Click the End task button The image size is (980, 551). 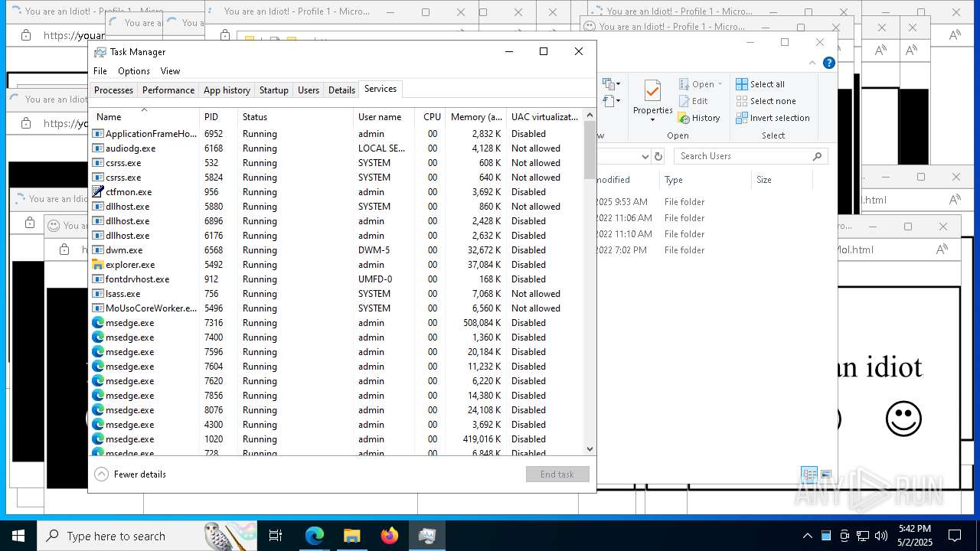557,474
